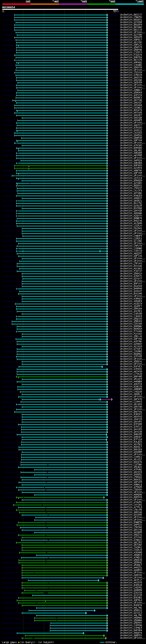Select the UniRef100_Q66SV9 label

[131, 77]
